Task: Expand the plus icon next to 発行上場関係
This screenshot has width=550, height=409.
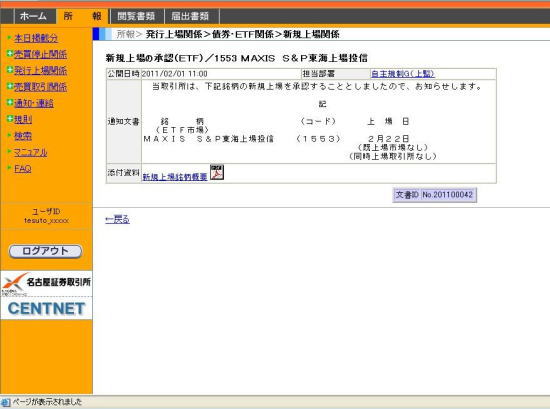Action: coord(10,70)
